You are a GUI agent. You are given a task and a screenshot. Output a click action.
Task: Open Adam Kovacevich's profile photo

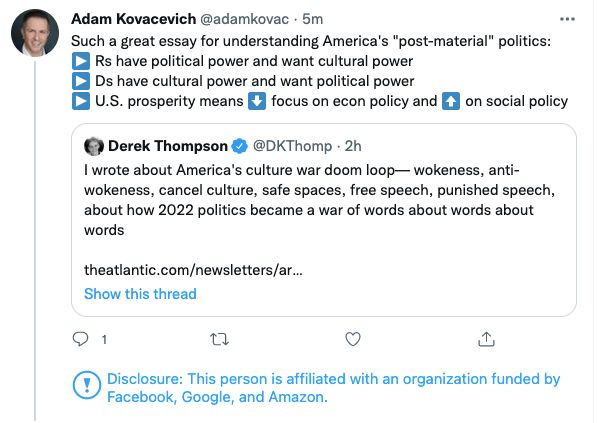(35, 33)
